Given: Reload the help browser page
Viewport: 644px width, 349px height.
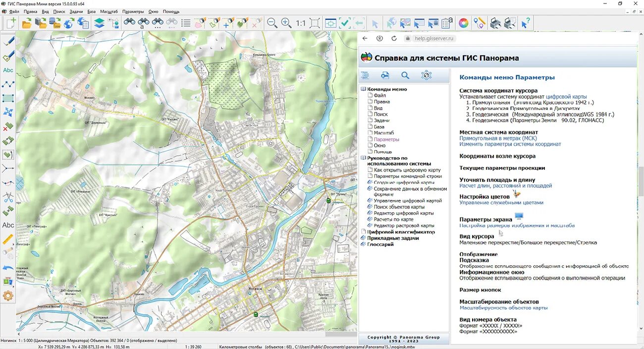Looking at the screenshot, I should pos(394,38).
